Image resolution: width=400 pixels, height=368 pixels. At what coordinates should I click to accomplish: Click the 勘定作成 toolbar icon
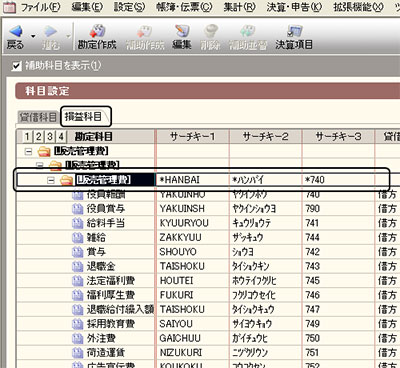pyautogui.click(x=97, y=31)
